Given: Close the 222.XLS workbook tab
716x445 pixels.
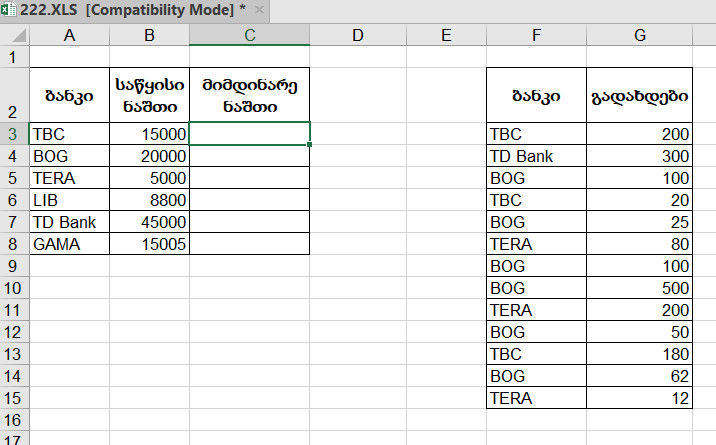Looking at the screenshot, I should [259, 10].
